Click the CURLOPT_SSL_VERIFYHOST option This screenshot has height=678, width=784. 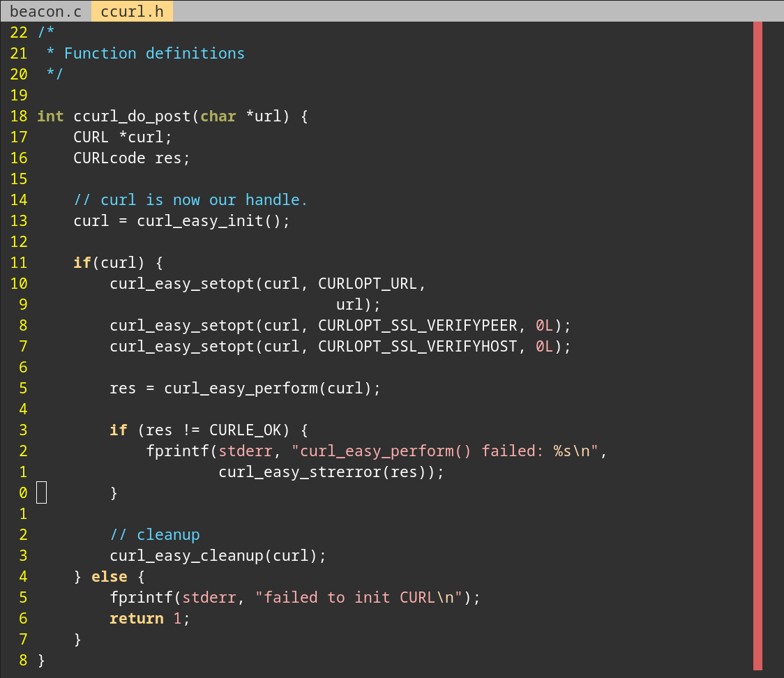pyautogui.click(x=417, y=347)
